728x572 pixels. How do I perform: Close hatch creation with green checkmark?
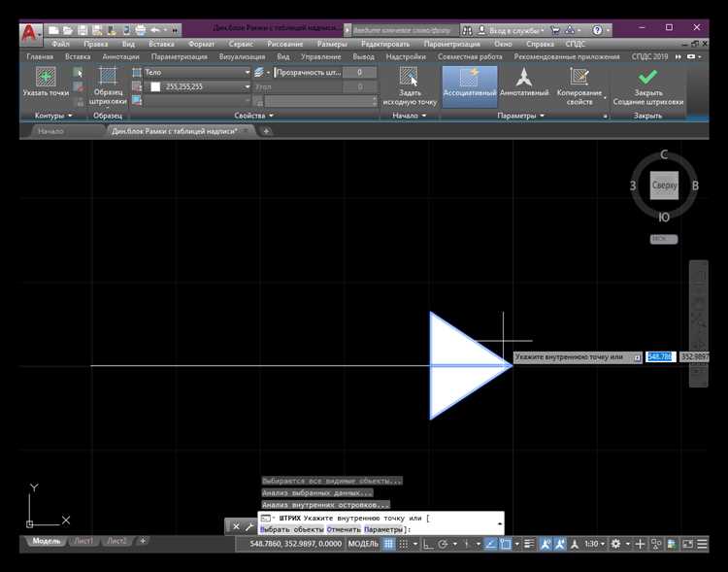(647, 78)
